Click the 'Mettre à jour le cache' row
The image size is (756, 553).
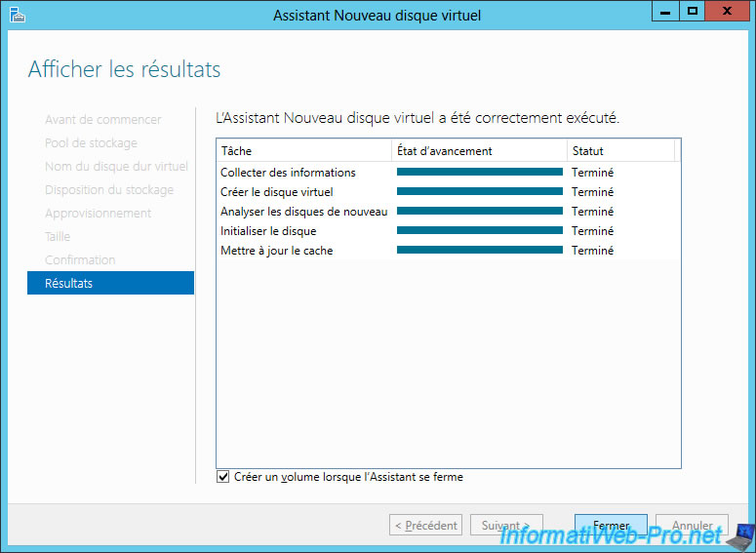click(x=449, y=251)
